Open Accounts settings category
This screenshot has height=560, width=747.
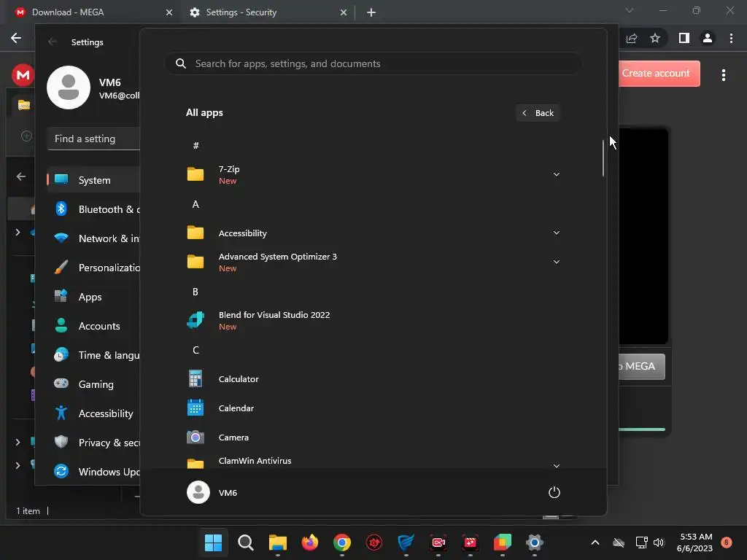click(93, 326)
